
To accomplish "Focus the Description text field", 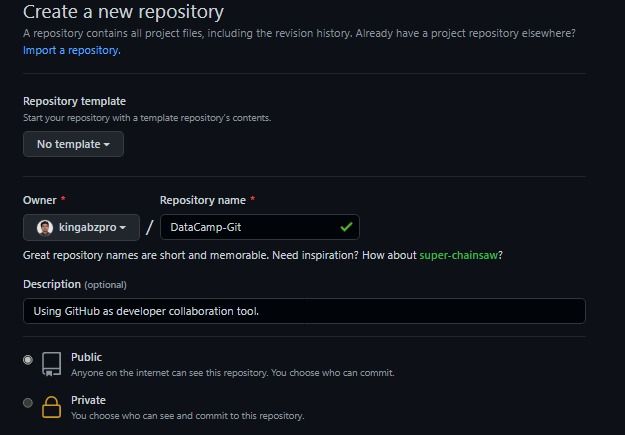I will point(305,311).
